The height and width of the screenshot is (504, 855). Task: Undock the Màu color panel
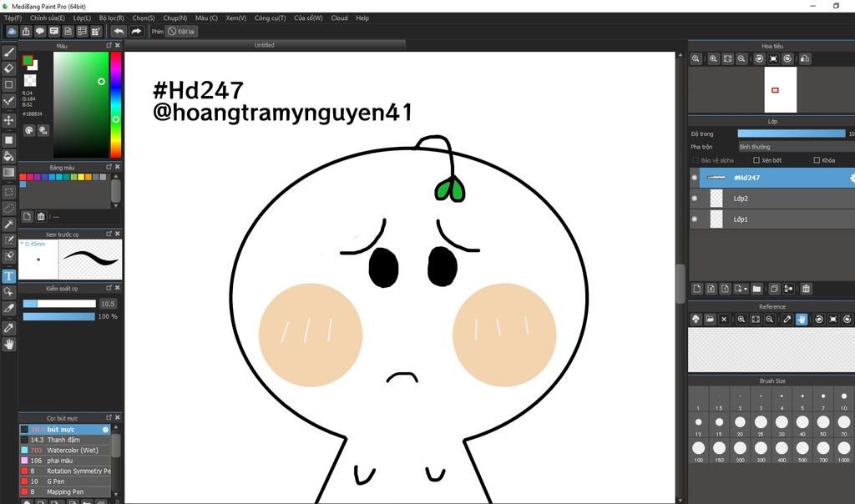click(x=109, y=45)
